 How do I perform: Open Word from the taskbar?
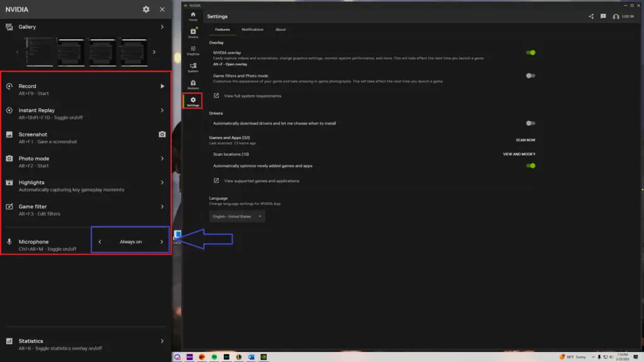pos(251,357)
